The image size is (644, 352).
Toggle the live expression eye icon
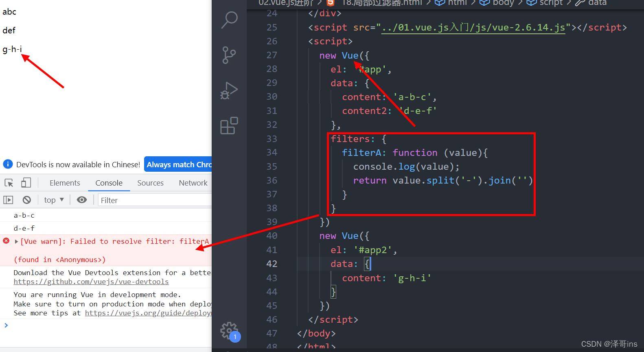pyautogui.click(x=82, y=200)
